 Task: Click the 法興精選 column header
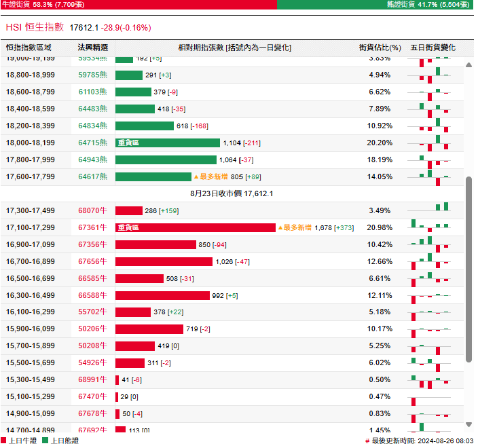[x=93, y=48]
